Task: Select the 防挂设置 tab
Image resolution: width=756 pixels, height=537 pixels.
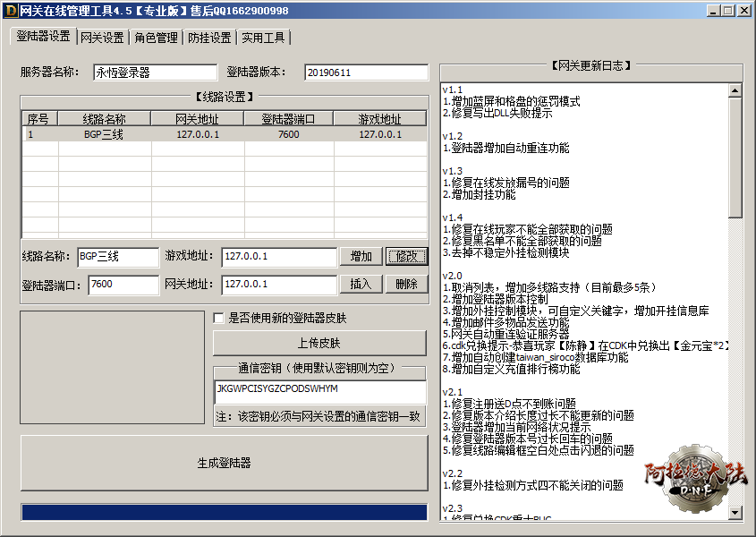Action: coord(209,38)
